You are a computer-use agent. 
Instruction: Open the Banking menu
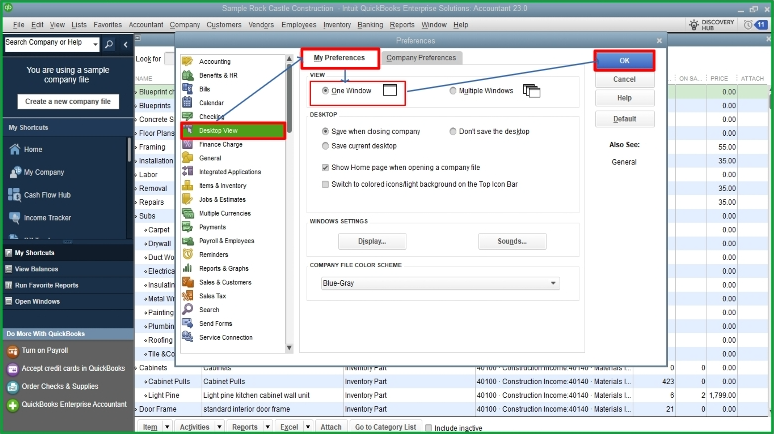click(x=370, y=25)
